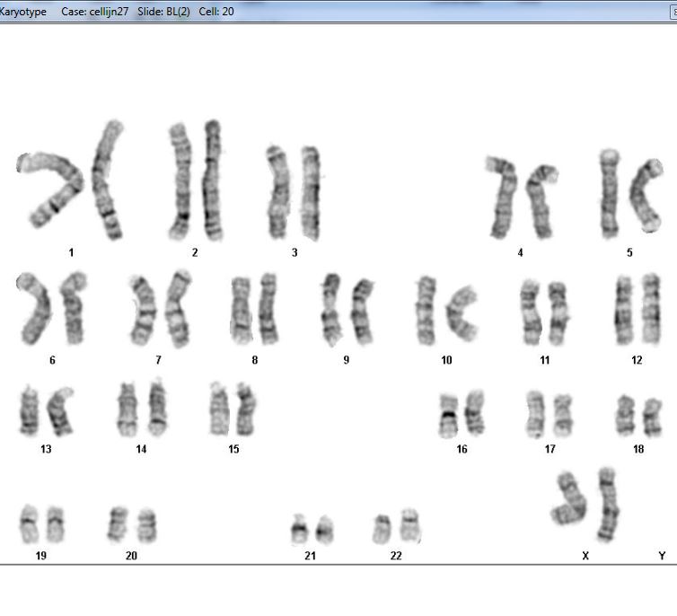Viewport: 677px width, 616px height.
Task: Click the 'X' sex chromosome label
Action: pos(585,556)
